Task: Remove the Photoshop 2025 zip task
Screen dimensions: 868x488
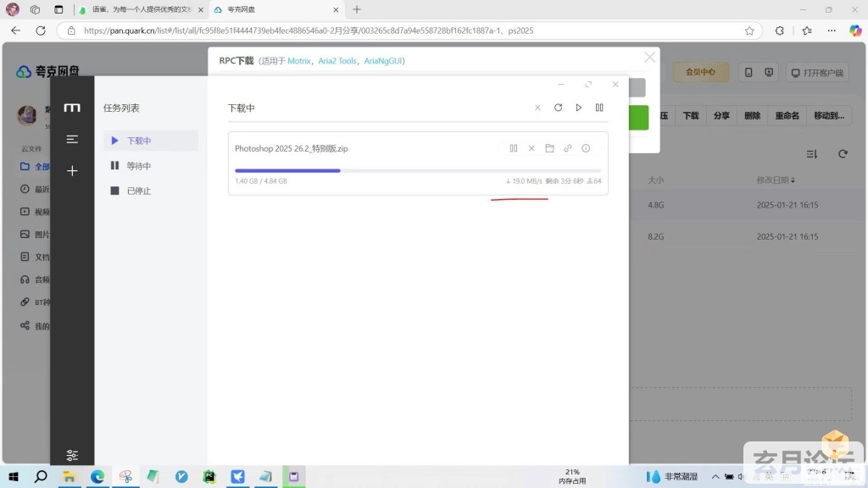Action: pyautogui.click(x=531, y=148)
